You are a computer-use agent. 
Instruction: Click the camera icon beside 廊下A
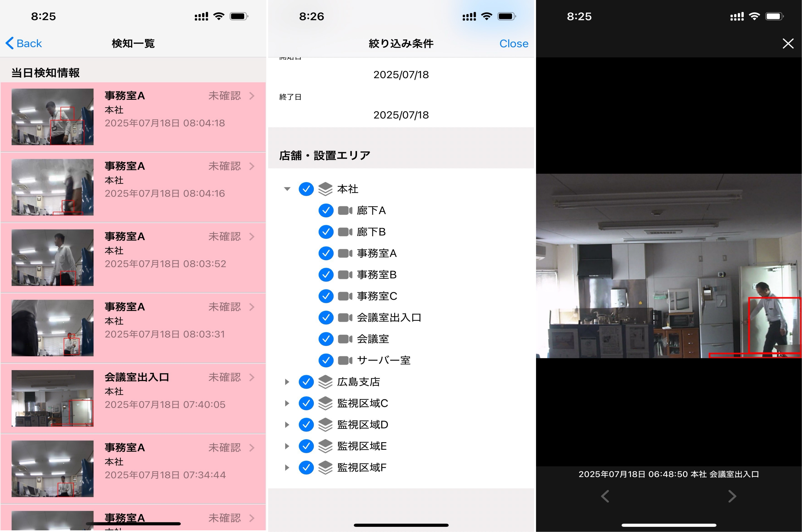tap(345, 211)
